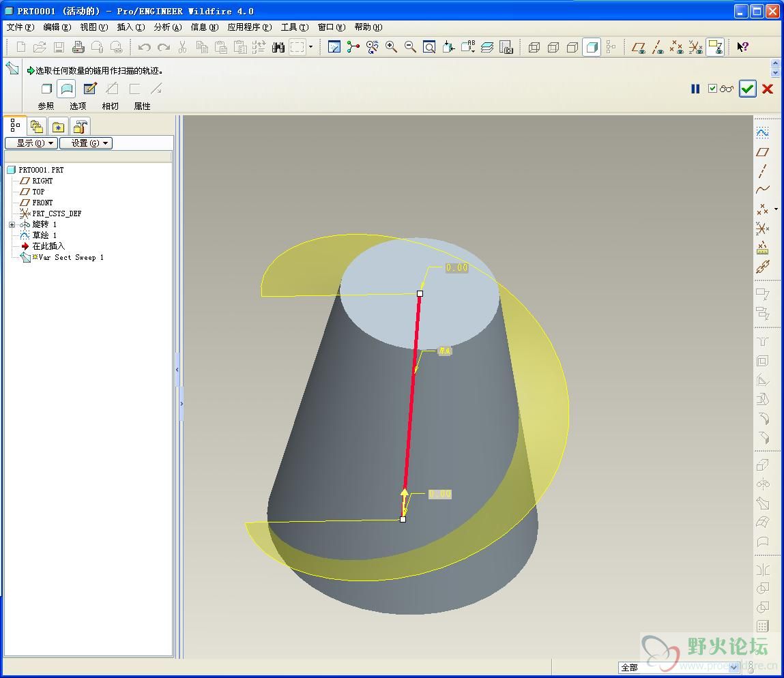Open the saved view list icon

467,47
